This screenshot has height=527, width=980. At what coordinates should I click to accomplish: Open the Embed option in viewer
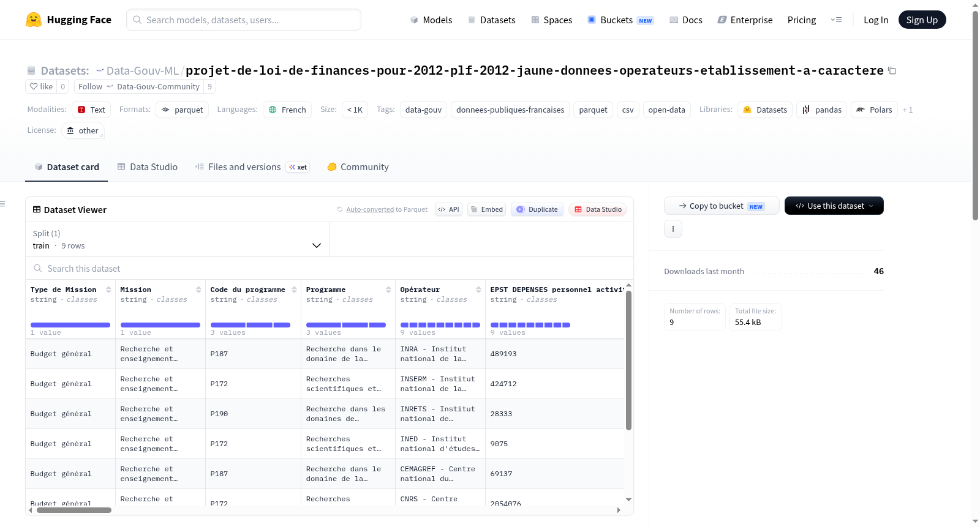[x=486, y=209]
